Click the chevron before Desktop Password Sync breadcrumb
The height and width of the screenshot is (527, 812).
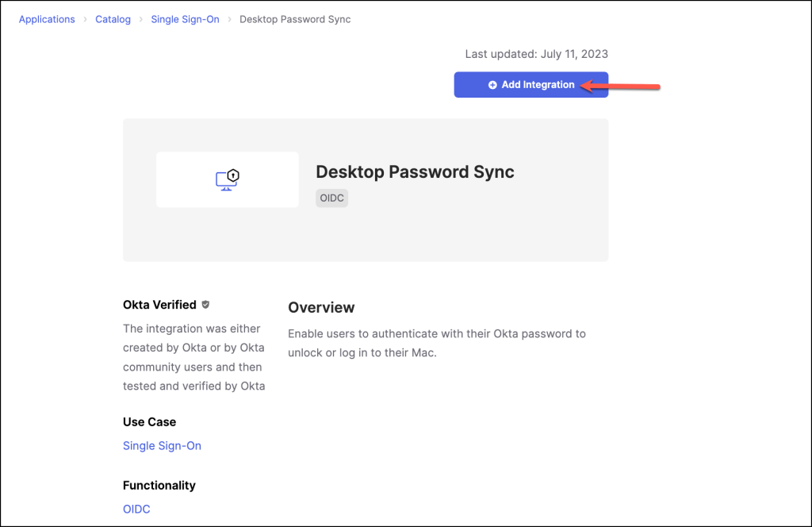pyautogui.click(x=230, y=20)
